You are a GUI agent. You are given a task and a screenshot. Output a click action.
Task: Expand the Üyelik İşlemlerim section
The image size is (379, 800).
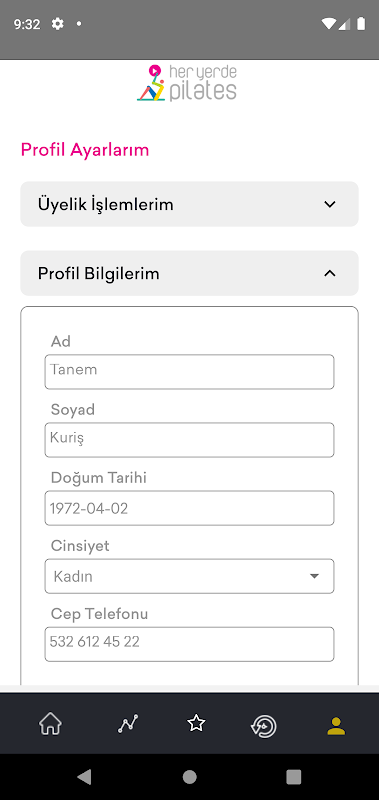click(189, 204)
